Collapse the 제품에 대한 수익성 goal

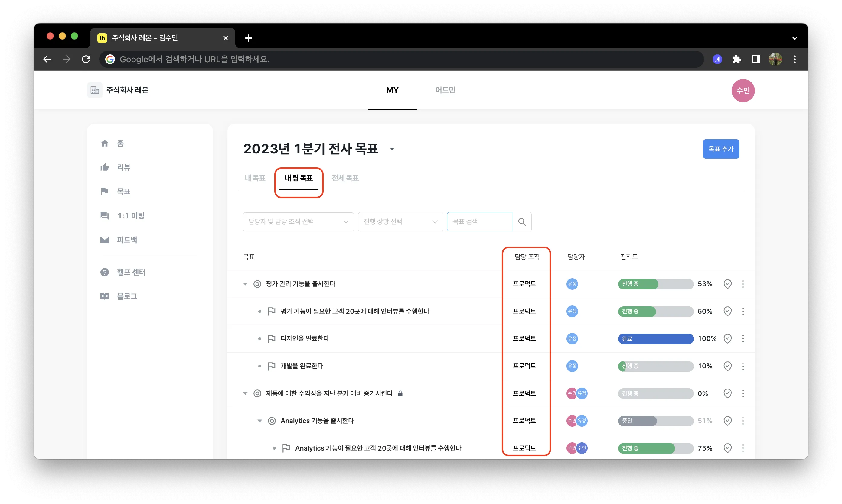point(245,394)
